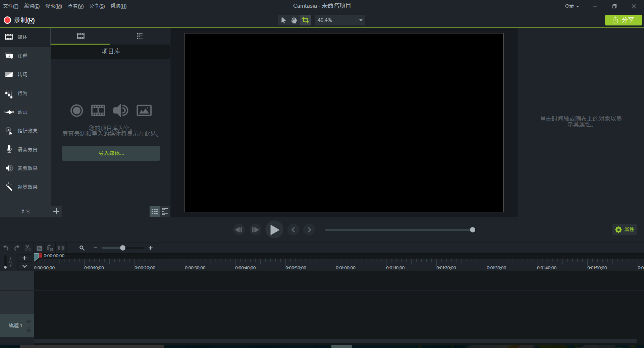This screenshot has width=644, height=348.
Task: Open the 行为 behaviors panel
Action: coord(25,93)
